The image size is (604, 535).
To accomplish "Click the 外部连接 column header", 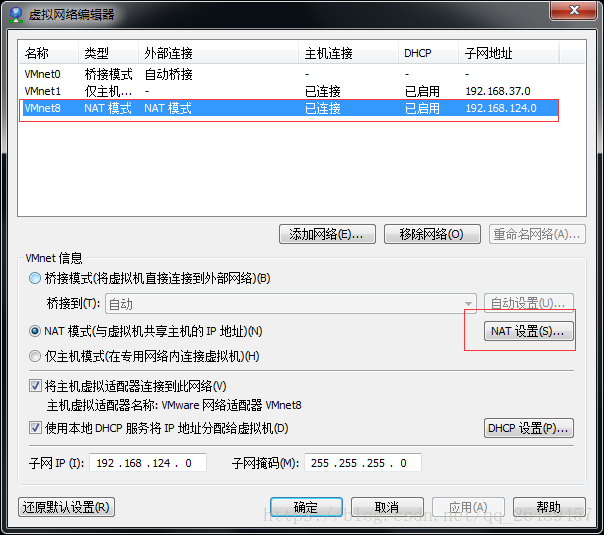I will pyautogui.click(x=218, y=53).
